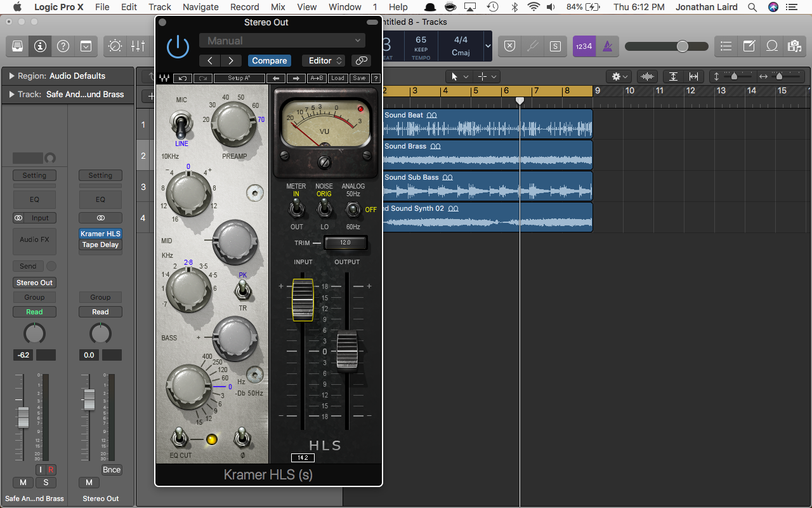Click the Waves undo arrow
The image size is (812, 508).
183,78
